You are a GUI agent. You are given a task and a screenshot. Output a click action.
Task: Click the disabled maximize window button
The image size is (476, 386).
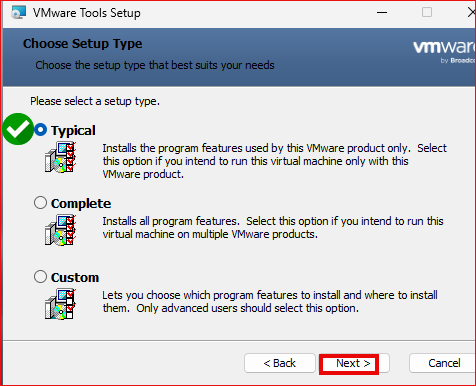tap(427, 13)
